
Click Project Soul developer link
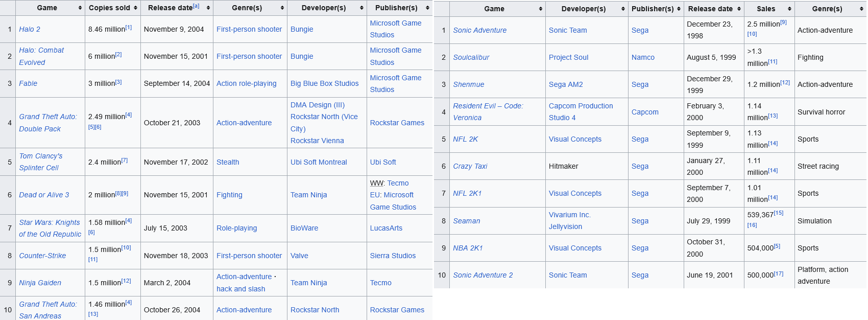click(569, 57)
